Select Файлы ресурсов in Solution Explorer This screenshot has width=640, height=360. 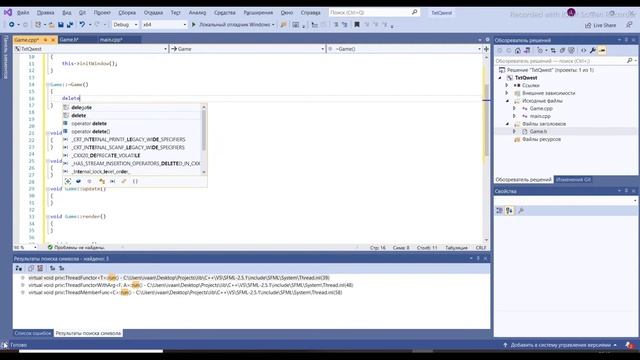[x=541, y=139]
